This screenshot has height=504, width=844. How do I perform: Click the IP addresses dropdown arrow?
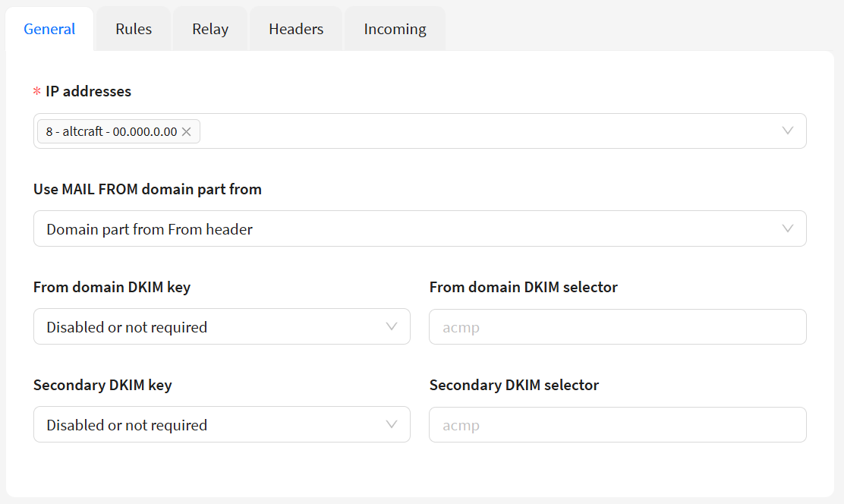tap(788, 131)
